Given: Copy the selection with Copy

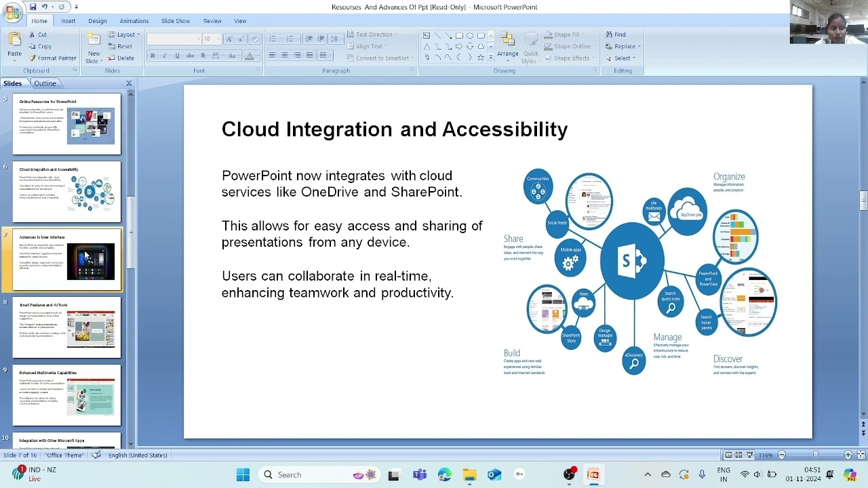Looking at the screenshot, I should 40,46.
